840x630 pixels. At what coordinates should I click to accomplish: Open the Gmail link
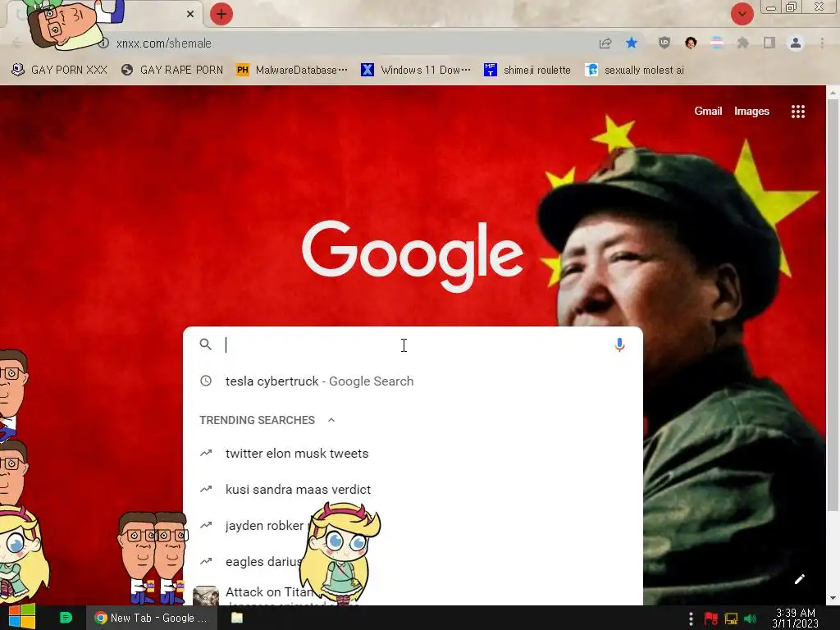pyautogui.click(x=708, y=111)
